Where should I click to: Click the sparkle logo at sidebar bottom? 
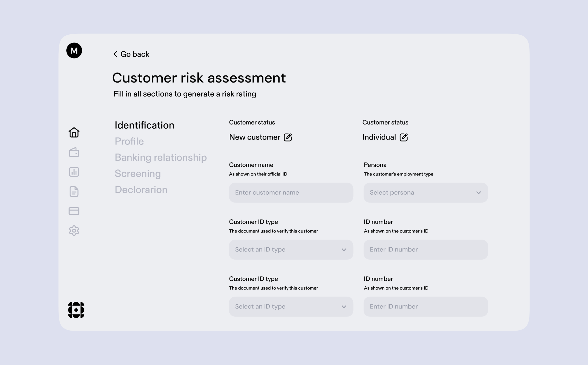coord(76,310)
